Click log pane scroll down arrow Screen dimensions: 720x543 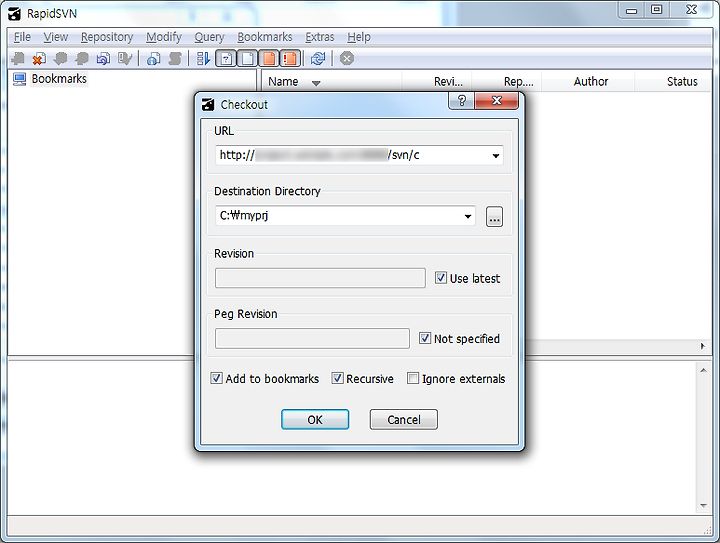click(x=703, y=505)
